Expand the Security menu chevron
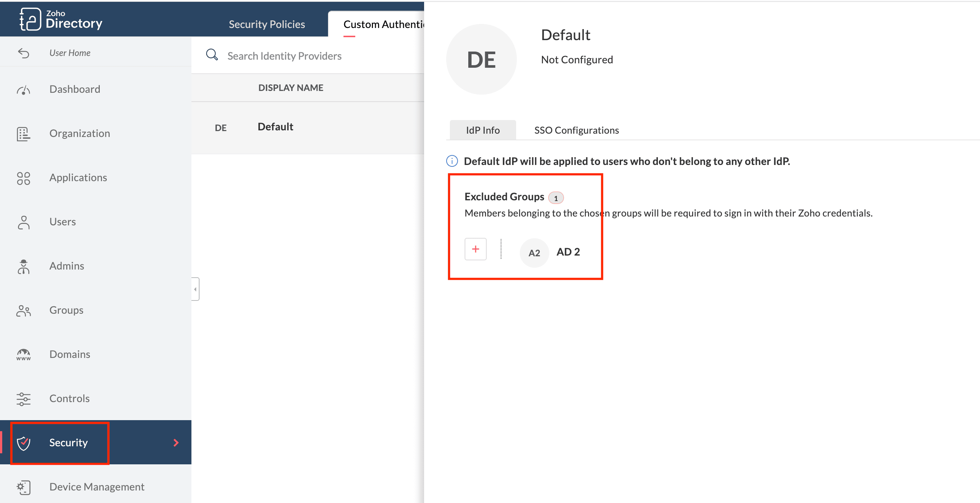Image resolution: width=980 pixels, height=503 pixels. point(176,443)
